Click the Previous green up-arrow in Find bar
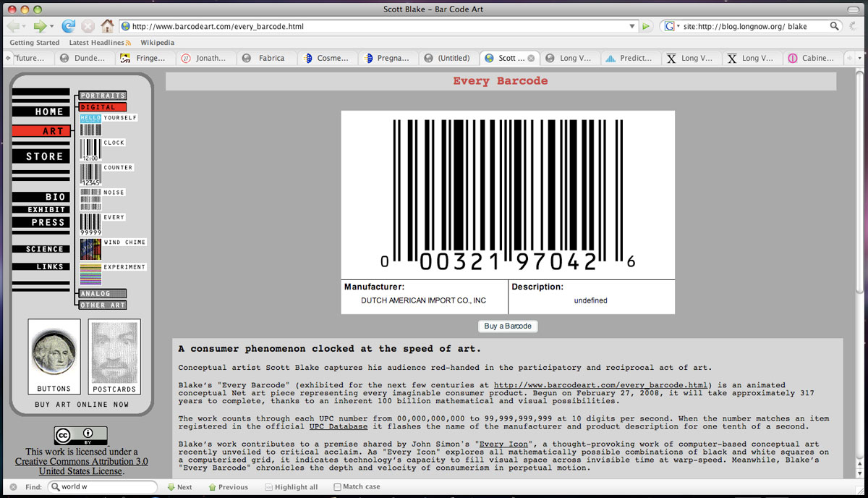Screen dimensions: 868x498 coord(212,487)
